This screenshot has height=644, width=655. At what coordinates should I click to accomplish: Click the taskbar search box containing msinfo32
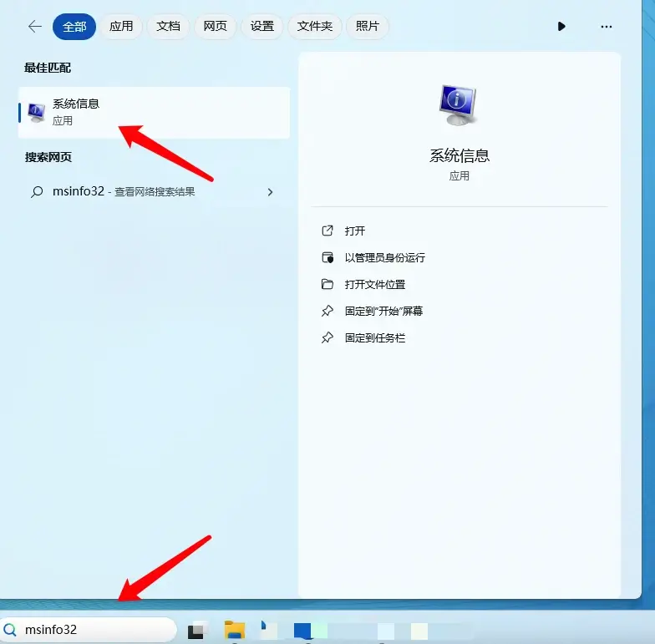pyautogui.click(x=89, y=630)
